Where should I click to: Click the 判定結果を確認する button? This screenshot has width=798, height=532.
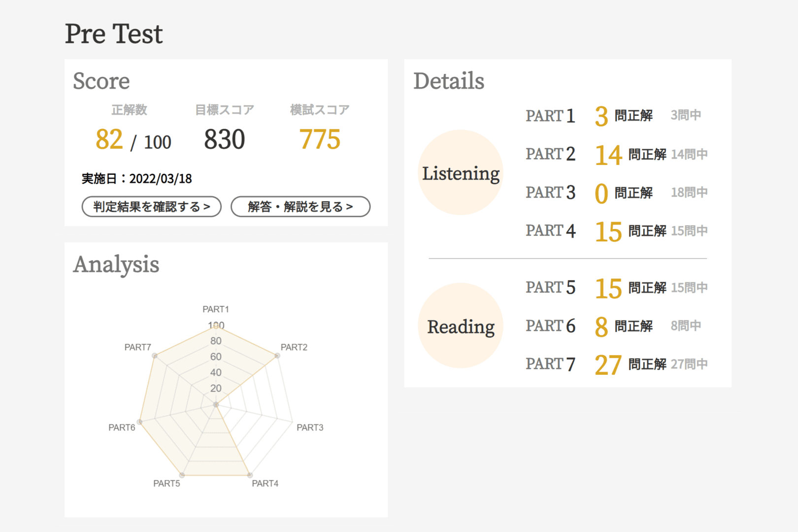point(151,206)
